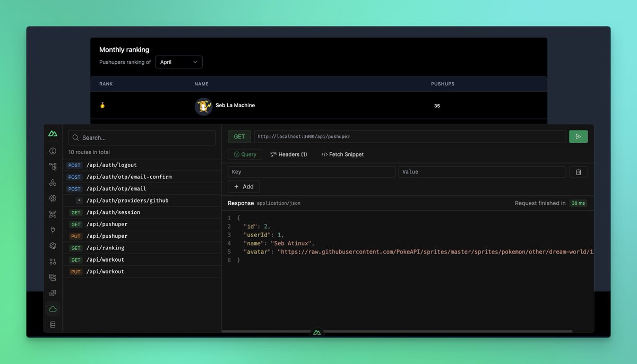Select PUT /api/pushuper route

[142, 236]
